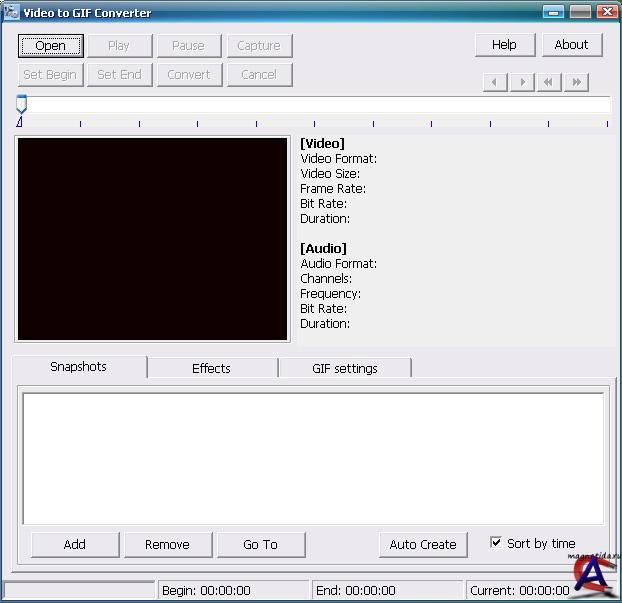This screenshot has width=622, height=603.
Task: Switch to the Snapshots tab
Action: click(x=79, y=367)
